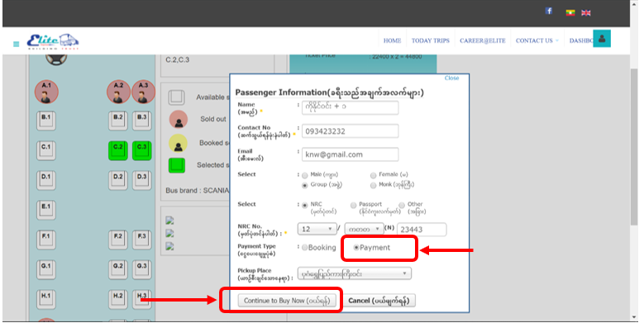The width and height of the screenshot is (644, 323).
Task: Open TODAY TRIPS menu item
Action: tap(431, 40)
